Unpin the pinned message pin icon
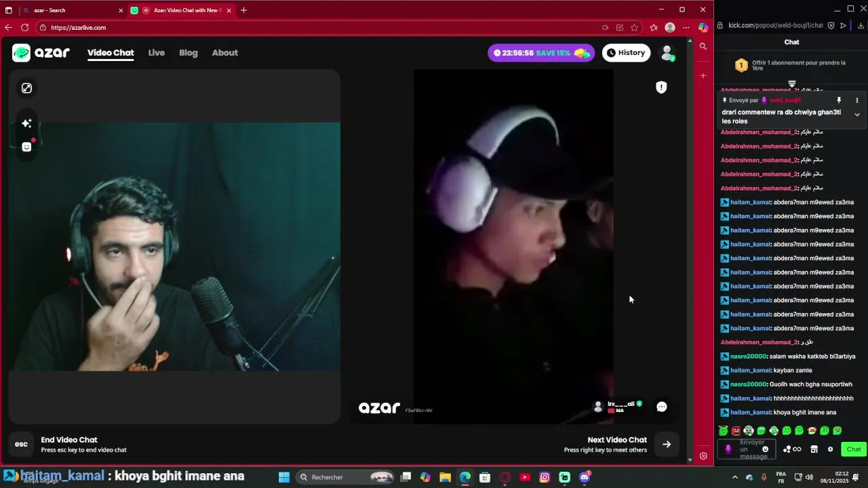 click(839, 100)
